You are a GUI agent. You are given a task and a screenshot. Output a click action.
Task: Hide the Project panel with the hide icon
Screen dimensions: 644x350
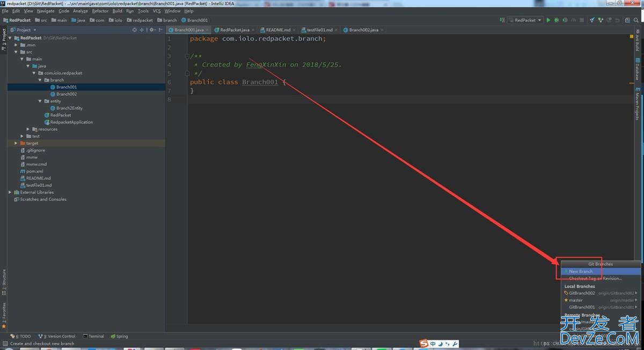pos(160,30)
